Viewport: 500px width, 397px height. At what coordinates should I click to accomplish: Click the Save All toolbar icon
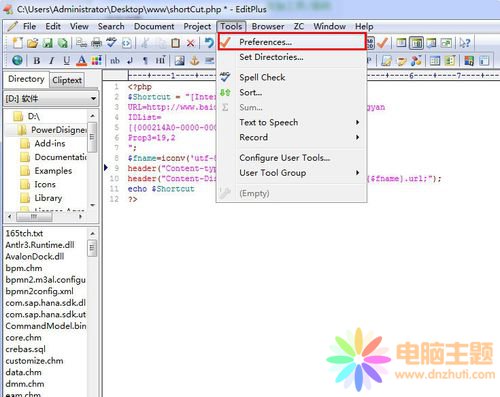pyautogui.click(x=63, y=43)
